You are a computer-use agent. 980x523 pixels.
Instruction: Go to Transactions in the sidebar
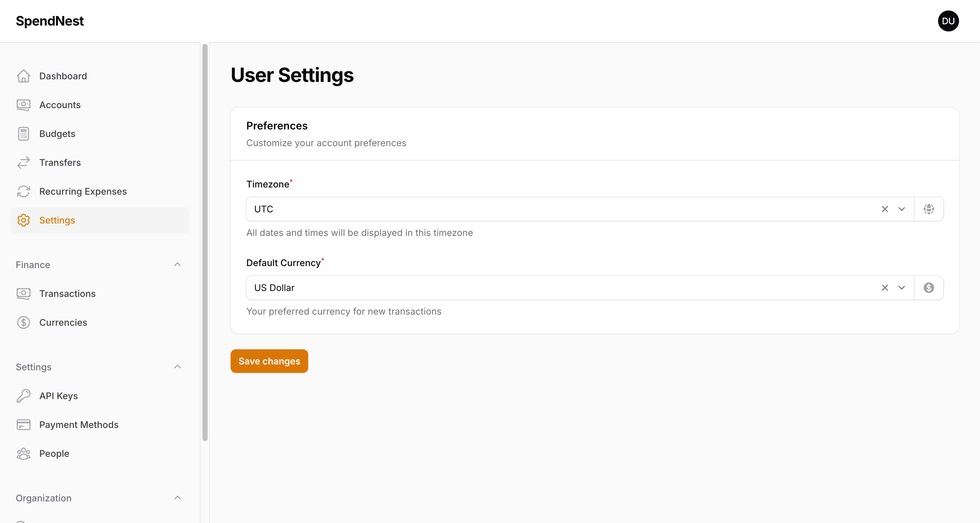click(x=67, y=294)
